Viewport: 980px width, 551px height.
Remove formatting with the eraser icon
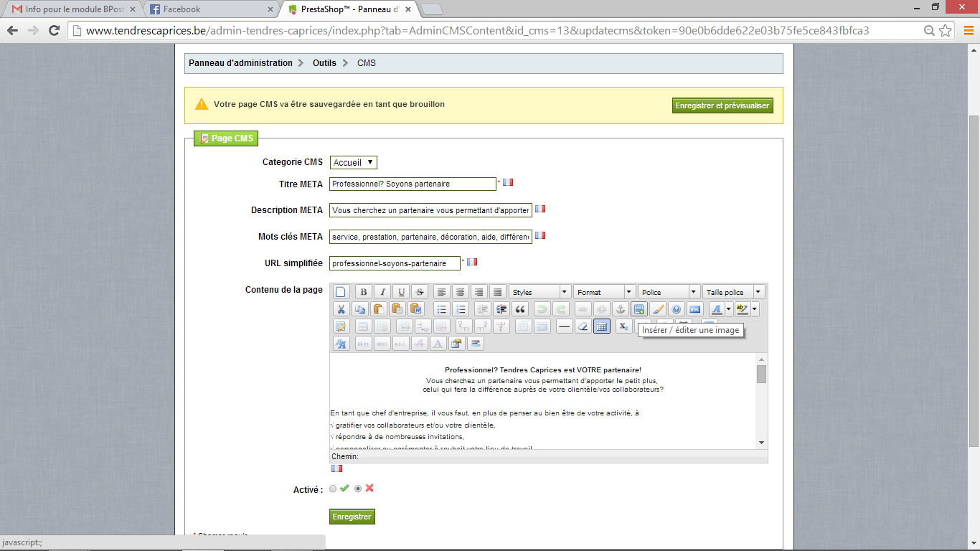click(x=583, y=326)
